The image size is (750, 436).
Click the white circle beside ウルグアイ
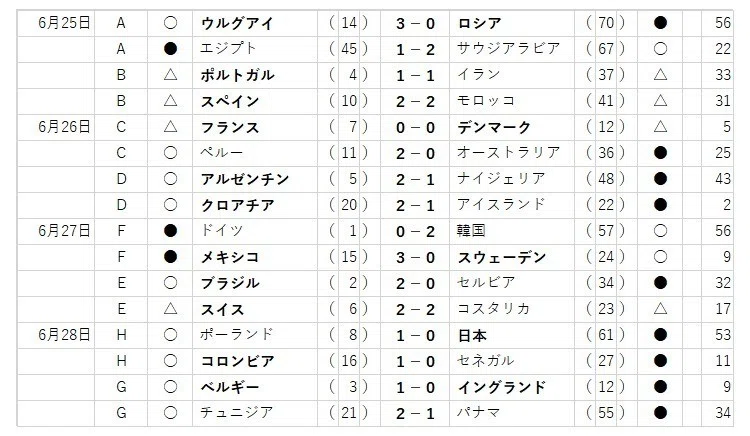[x=170, y=23]
